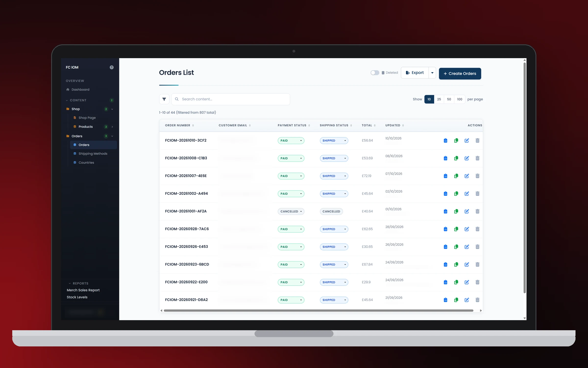Delete order FCIOM-20261002-A494 via the trash icon
588x368 pixels.
point(477,194)
